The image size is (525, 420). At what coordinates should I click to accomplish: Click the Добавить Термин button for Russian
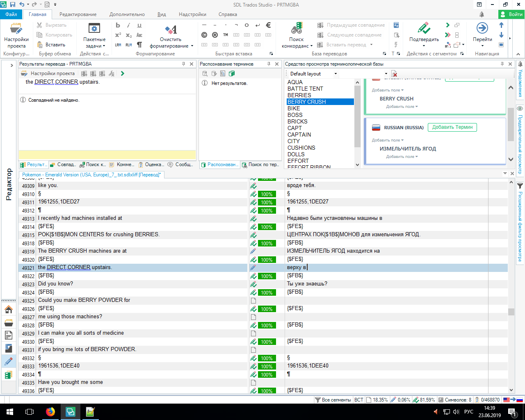pyautogui.click(x=452, y=127)
